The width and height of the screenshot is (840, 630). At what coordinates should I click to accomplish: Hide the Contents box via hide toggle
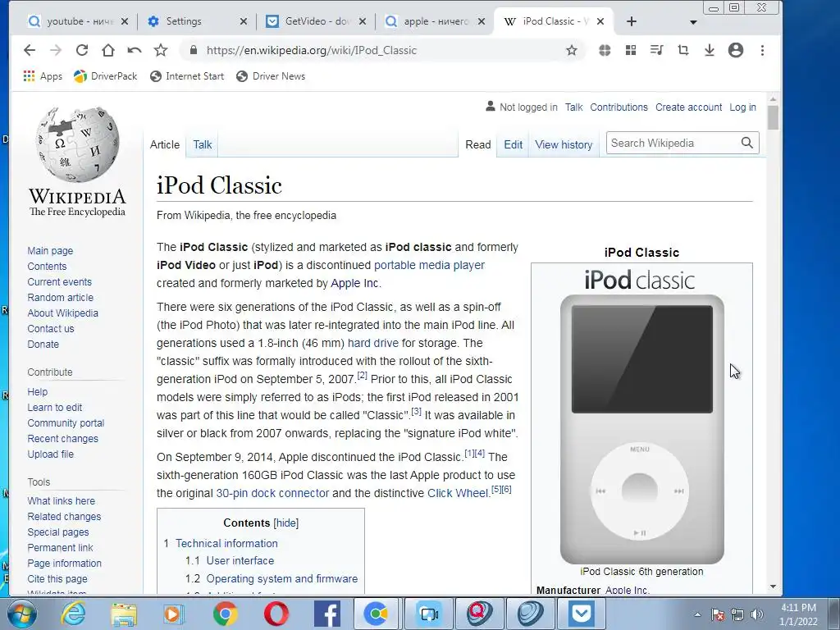click(285, 523)
